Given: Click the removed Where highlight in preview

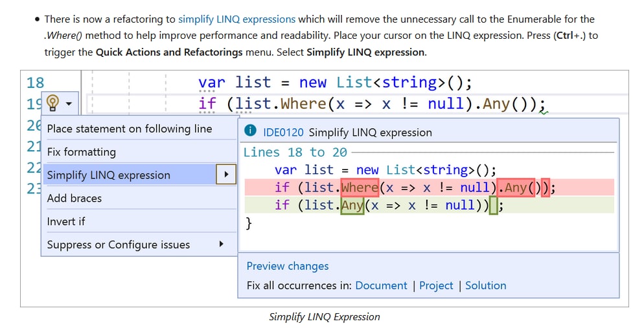Looking at the screenshot, I should point(360,188).
